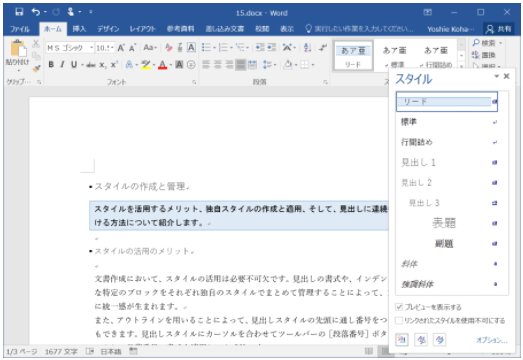Apply paragraph shading paint bucket
Image resolution: width=523 pixels, height=360 pixels.
287,65
